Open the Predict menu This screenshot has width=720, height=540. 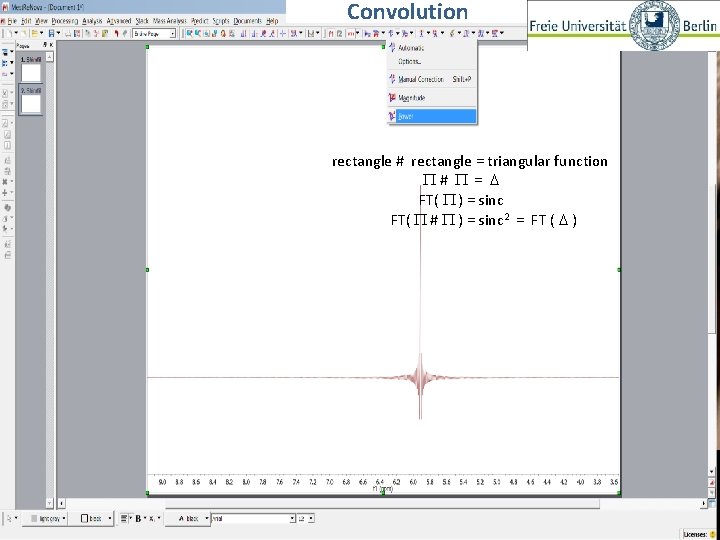click(200, 21)
